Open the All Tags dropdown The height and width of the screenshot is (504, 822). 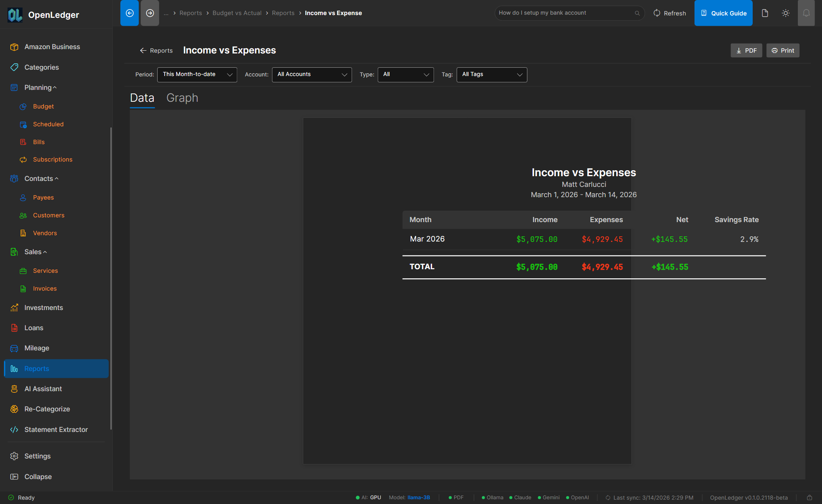(491, 74)
